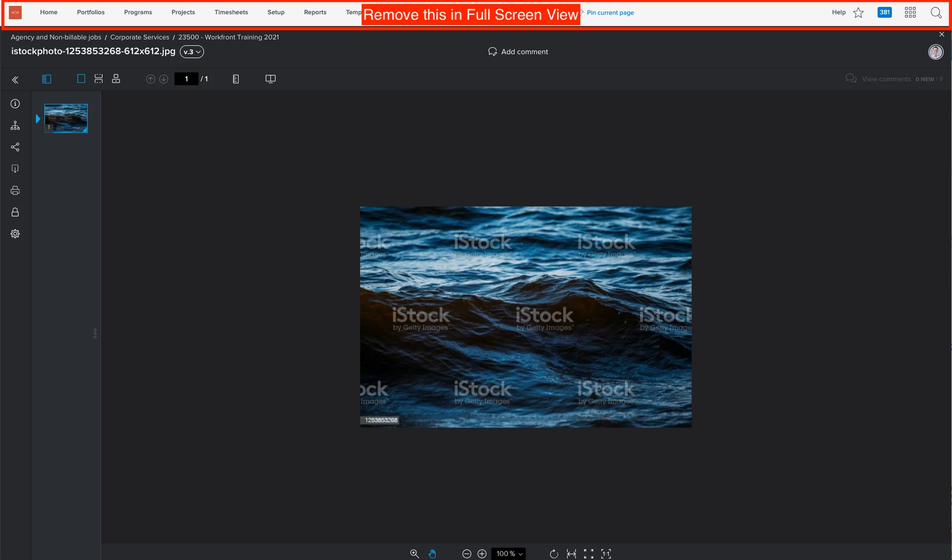Click the print icon in the sidebar
The height and width of the screenshot is (560, 952).
click(15, 191)
